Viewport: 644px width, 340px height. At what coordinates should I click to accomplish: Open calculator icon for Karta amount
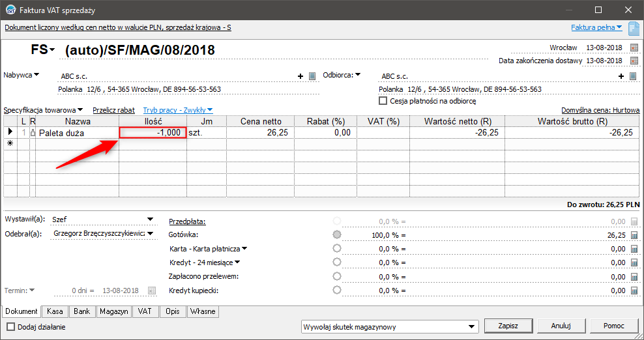click(x=634, y=249)
